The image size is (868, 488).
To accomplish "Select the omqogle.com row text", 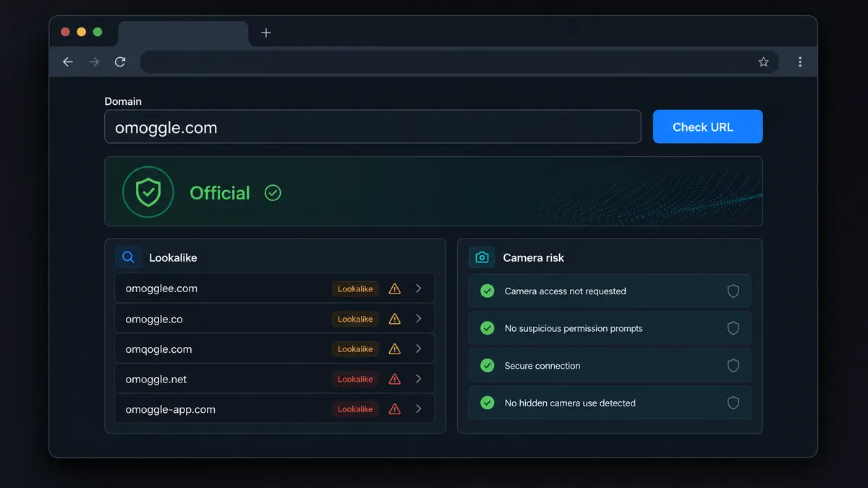I will tap(158, 349).
